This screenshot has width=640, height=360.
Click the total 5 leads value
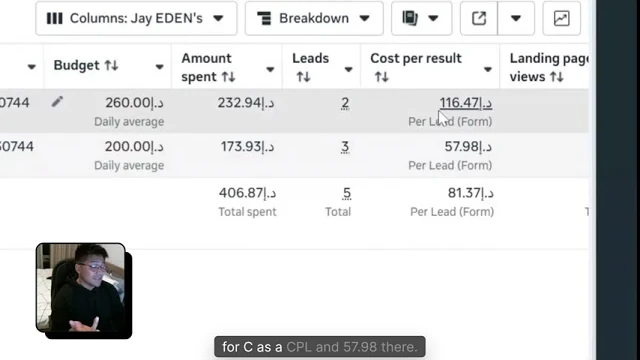click(x=347, y=193)
